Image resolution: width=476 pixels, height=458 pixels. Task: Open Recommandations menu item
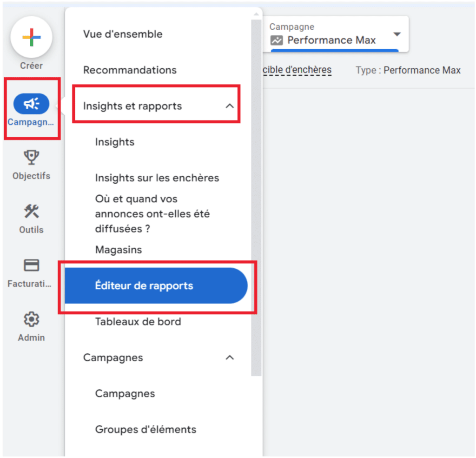(130, 70)
